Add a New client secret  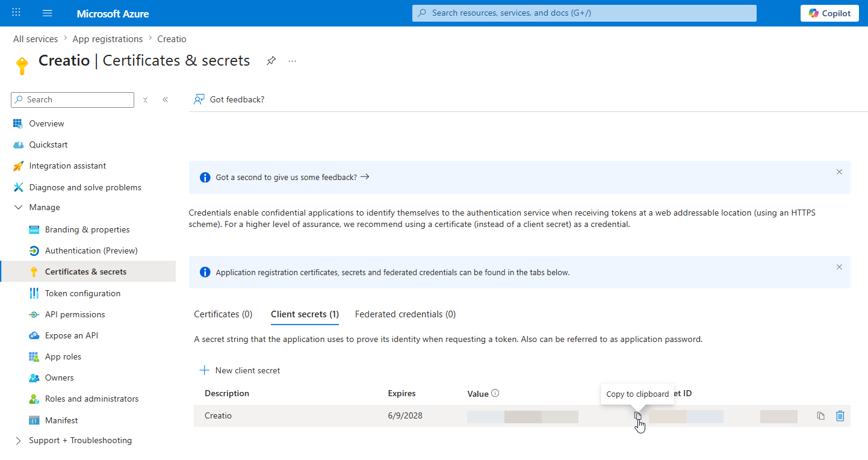[x=240, y=370]
